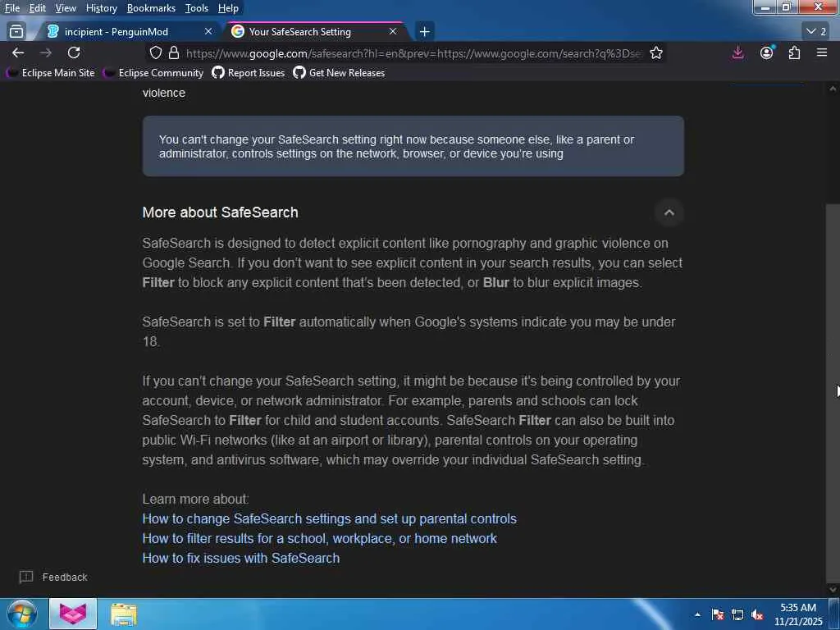Viewport: 840px width, 630px height.
Task: Reload the current page
Action: point(74,52)
